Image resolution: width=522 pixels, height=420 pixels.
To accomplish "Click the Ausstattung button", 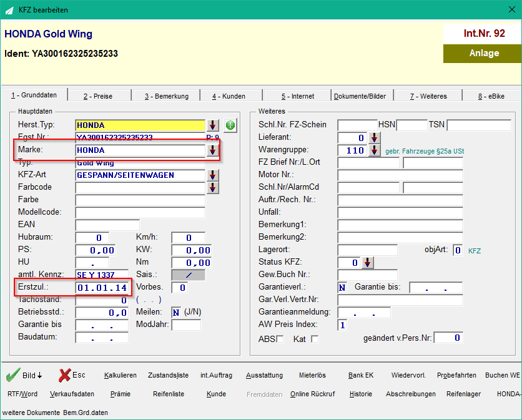I will pyautogui.click(x=264, y=375).
